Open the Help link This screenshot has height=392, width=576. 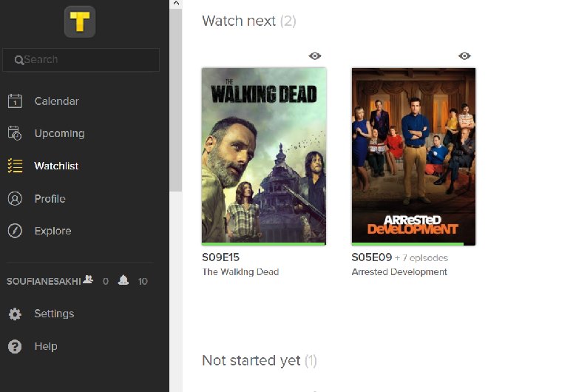pos(46,346)
